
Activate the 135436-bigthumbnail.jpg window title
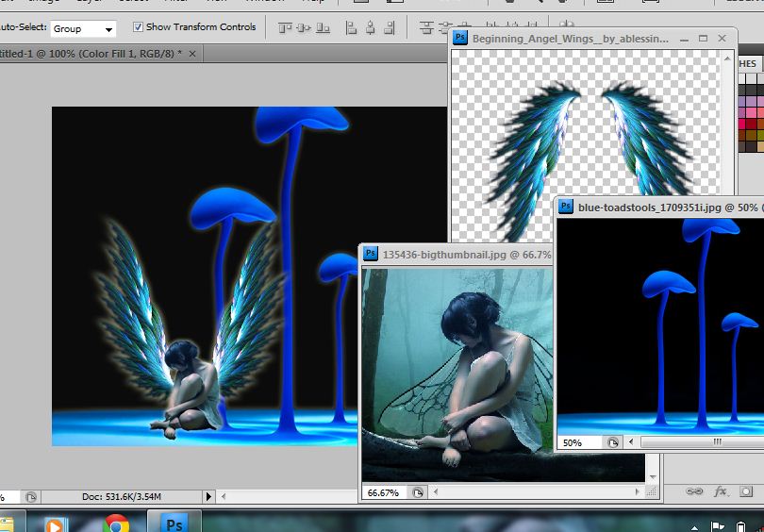coord(467,255)
